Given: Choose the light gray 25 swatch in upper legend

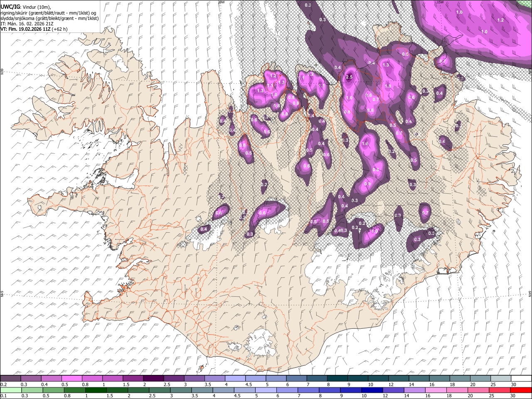Looking at the screenshot, I should [501, 378].
